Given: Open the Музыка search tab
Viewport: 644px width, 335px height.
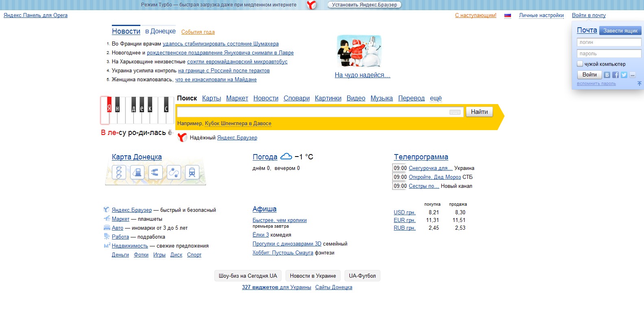Looking at the screenshot, I should click(382, 98).
